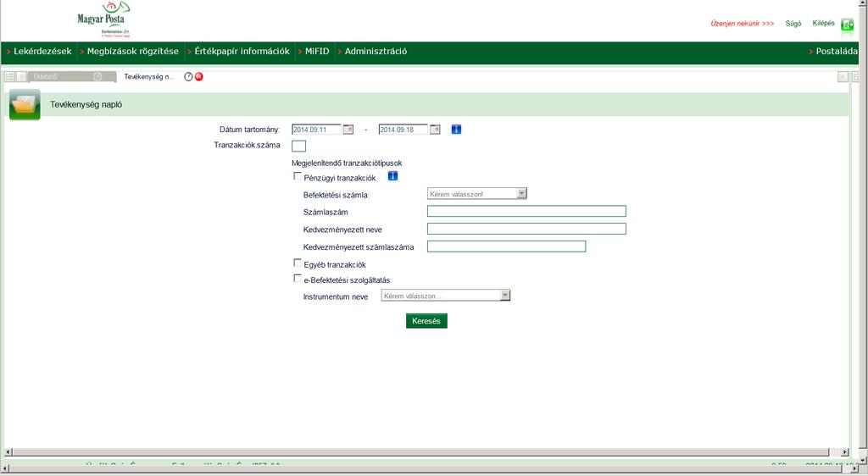The height and width of the screenshot is (476, 868).
Task: Focus the start date field 2014.09.11
Action: click(x=316, y=130)
